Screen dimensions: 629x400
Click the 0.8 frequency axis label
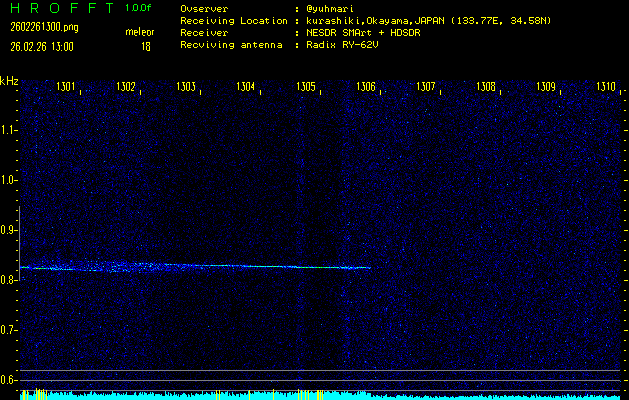click(x=7, y=280)
